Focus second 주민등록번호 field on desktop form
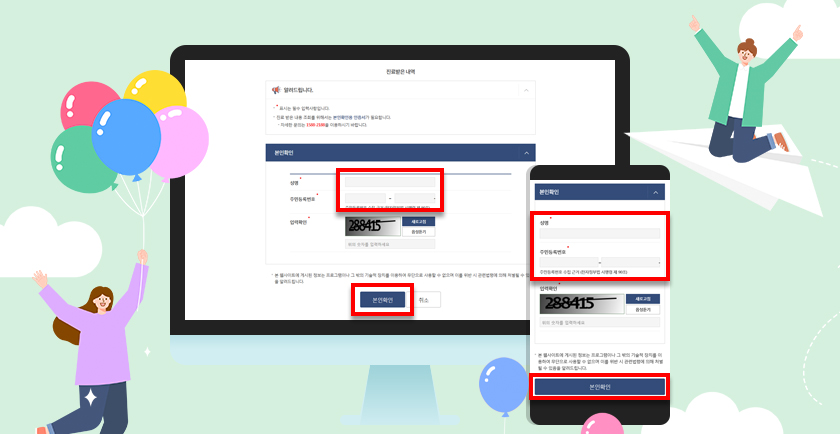This screenshot has width=840, height=434. 415,198
